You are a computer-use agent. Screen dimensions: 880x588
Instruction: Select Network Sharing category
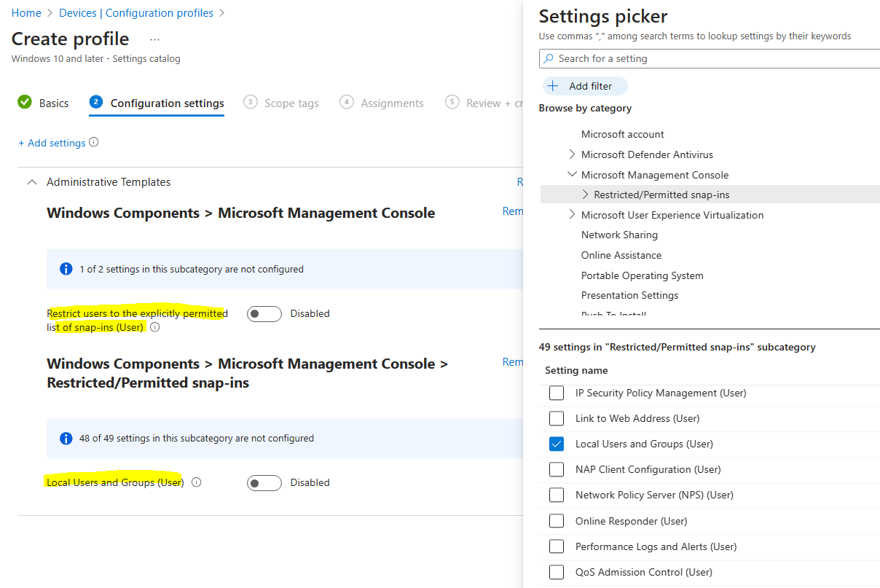[x=619, y=235]
